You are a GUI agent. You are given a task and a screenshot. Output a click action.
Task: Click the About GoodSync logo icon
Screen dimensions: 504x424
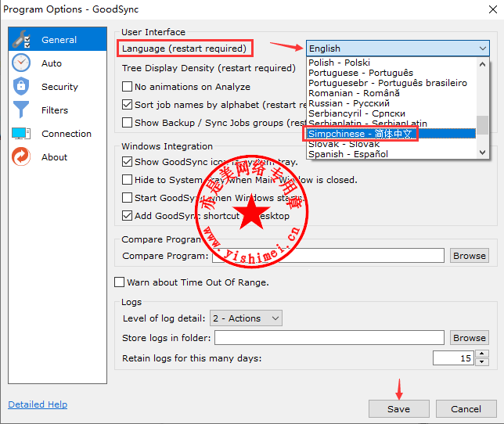pos(21,156)
